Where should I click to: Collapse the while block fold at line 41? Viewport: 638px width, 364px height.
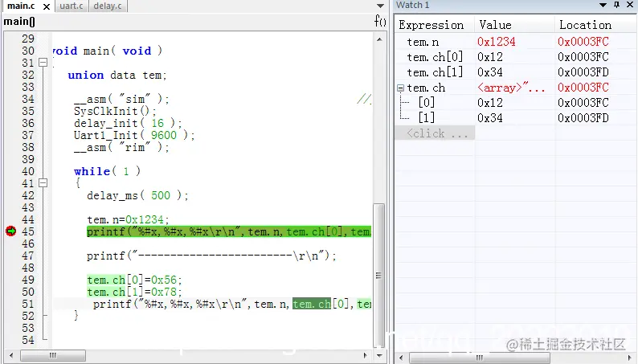(x=43, y=183)
